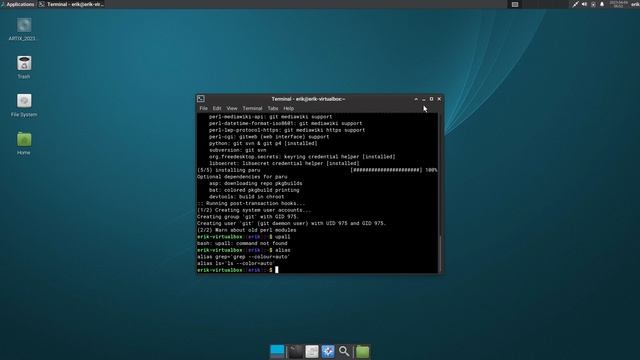Click the Terminal window title bar text
Screen dimensions: 640x360
click(308, 99)
